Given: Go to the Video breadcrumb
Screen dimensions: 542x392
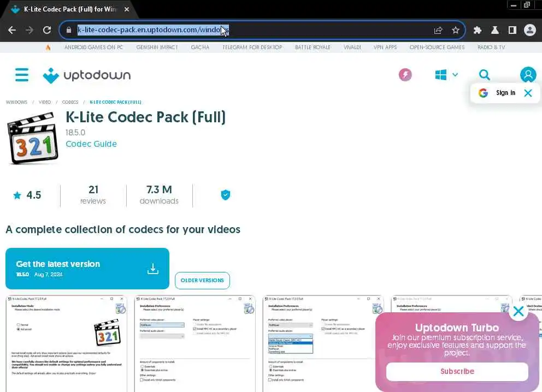Looking at the screenshot, I should [x=45, y=102].
